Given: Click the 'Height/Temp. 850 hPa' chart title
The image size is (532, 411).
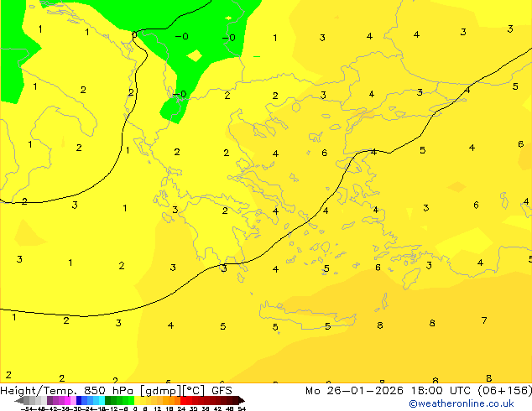Looking at the screenshot, I should [x=67, y=391].
